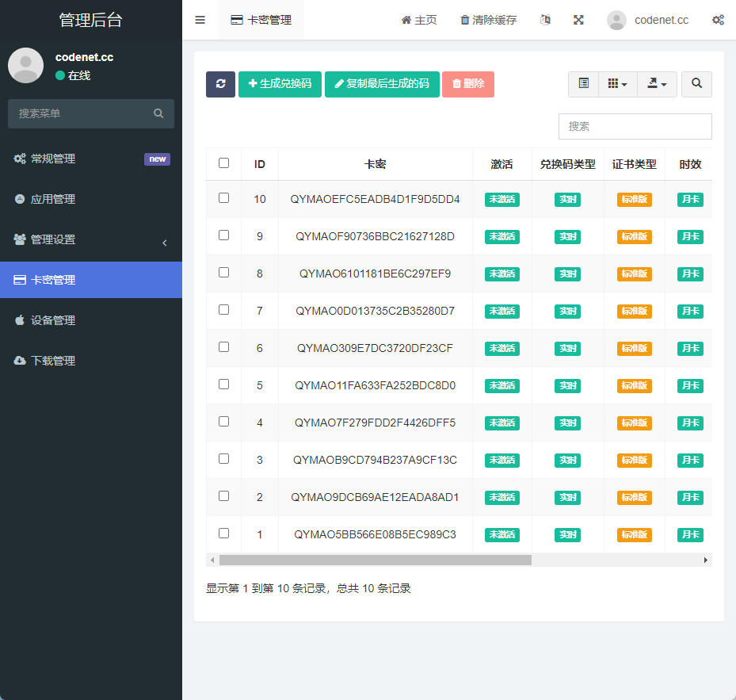This screenshot has height=700, width=736.
Task: Click the codenet.cc username in header
Action: click(x=662, y=20)
